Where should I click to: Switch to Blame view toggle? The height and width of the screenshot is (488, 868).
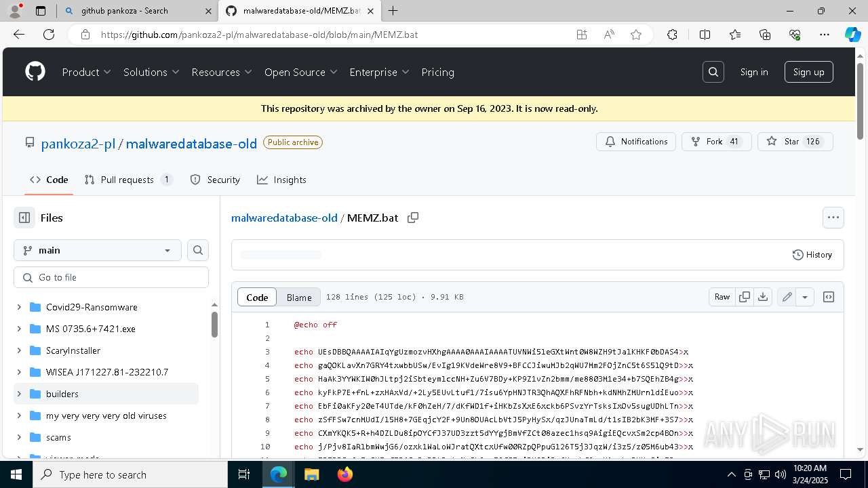[x=299, y=297]
